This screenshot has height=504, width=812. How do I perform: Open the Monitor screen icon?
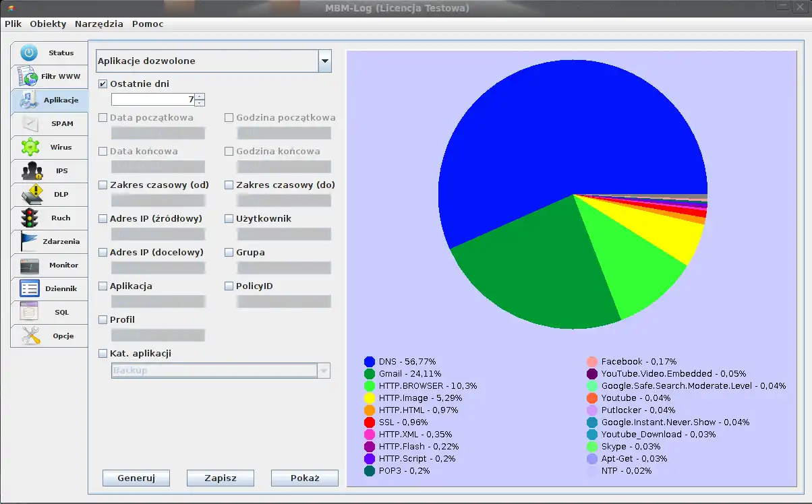pos(30,265)
